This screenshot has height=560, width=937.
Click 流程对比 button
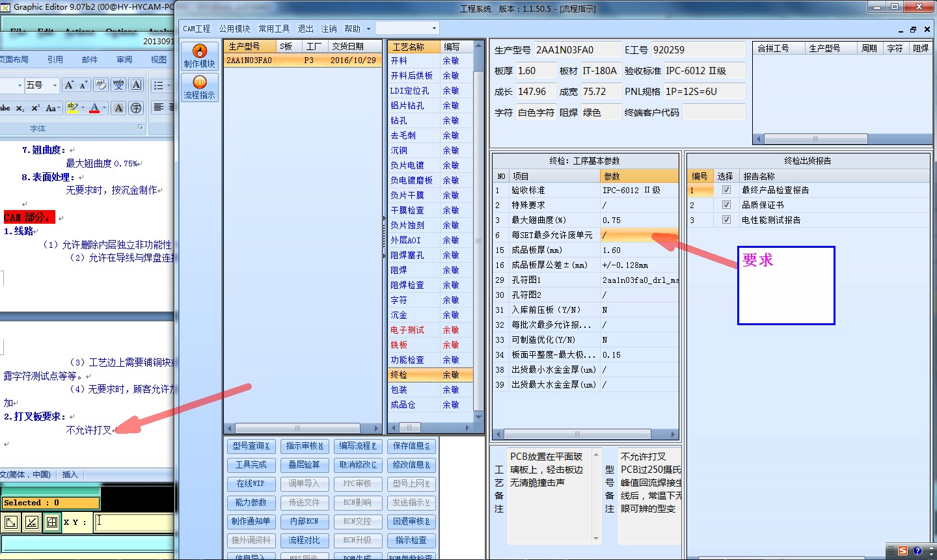click(x=305, y=540)
